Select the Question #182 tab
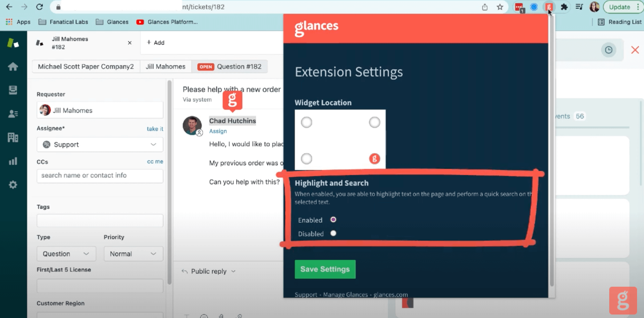Screen dimensions: 644x318 point(230,66)
